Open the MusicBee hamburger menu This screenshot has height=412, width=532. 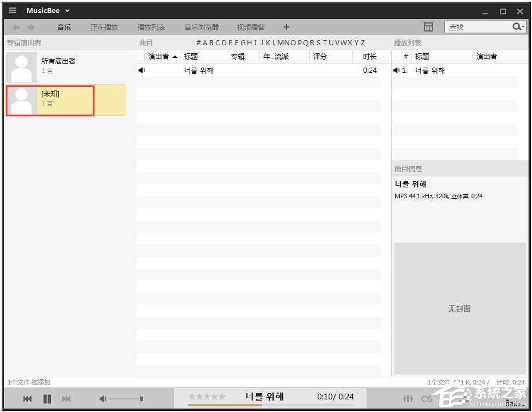coord(12,10)
